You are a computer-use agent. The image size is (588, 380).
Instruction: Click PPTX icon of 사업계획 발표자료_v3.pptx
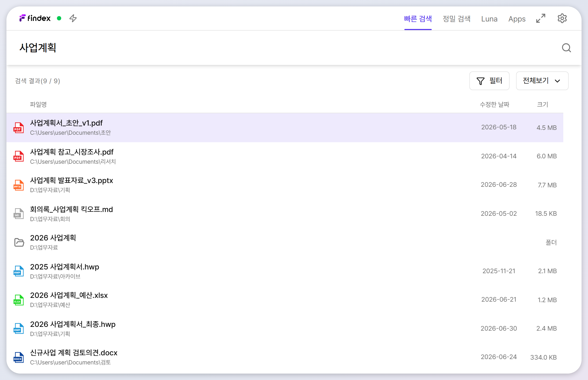pyautogui.click(x=19, y=185)
